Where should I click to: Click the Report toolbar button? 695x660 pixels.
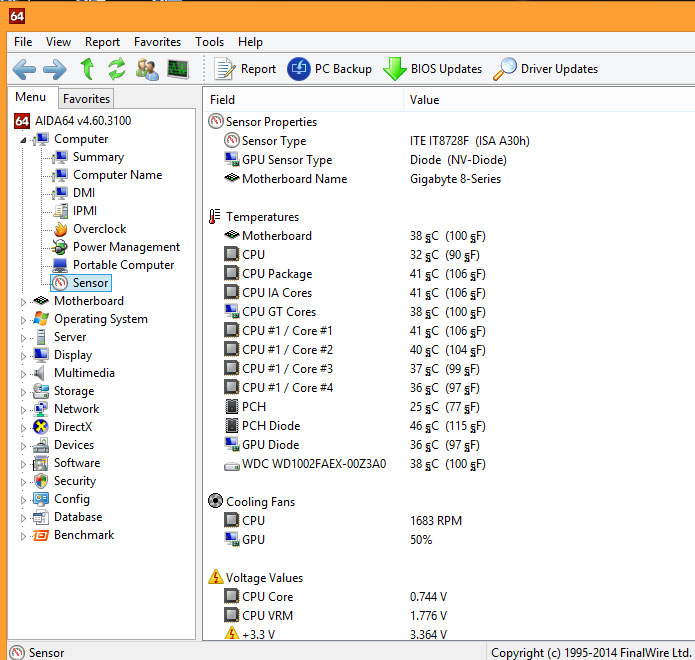point(245,69)
